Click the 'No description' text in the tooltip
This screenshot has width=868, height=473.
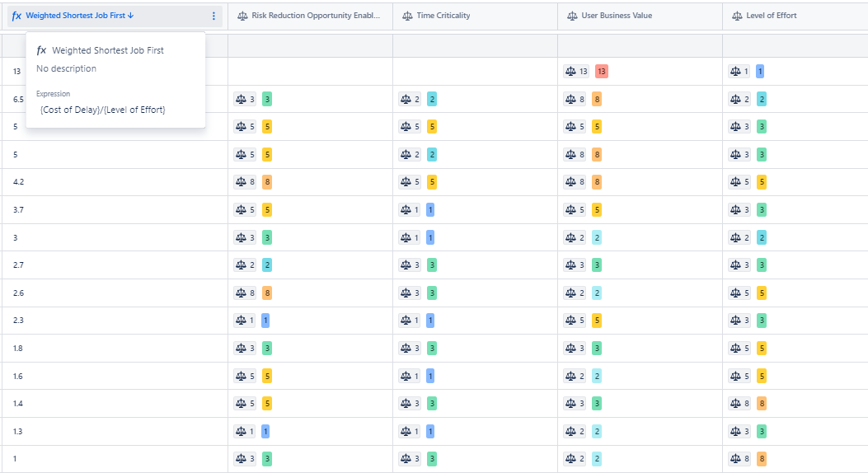click(67, 68)
